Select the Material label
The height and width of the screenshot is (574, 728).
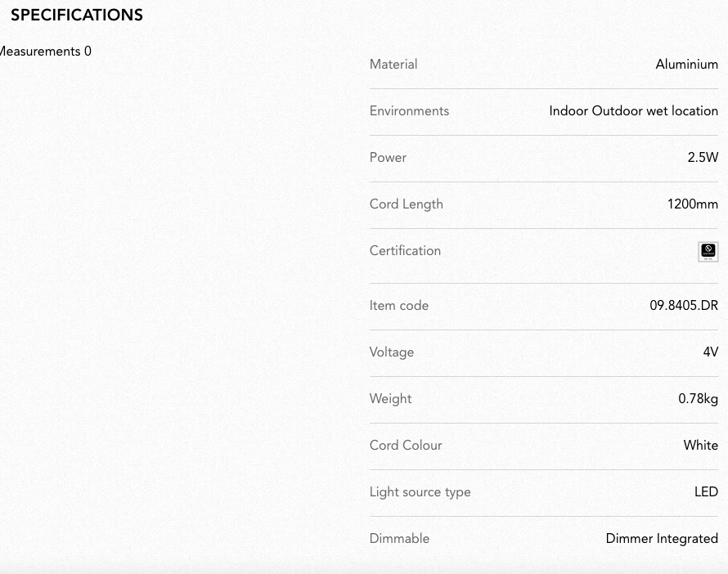tap(393, 64)
